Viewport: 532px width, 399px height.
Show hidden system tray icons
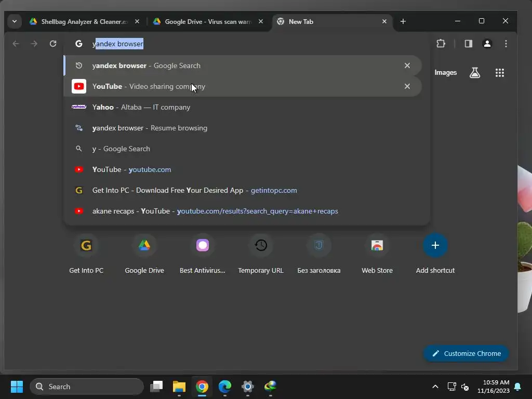(x=435, y=387)
